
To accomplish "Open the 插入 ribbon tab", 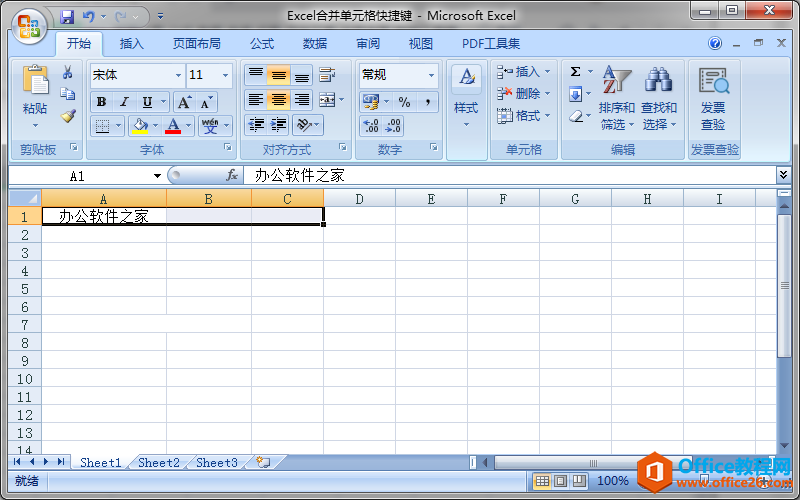I will [x=131, y=44].
